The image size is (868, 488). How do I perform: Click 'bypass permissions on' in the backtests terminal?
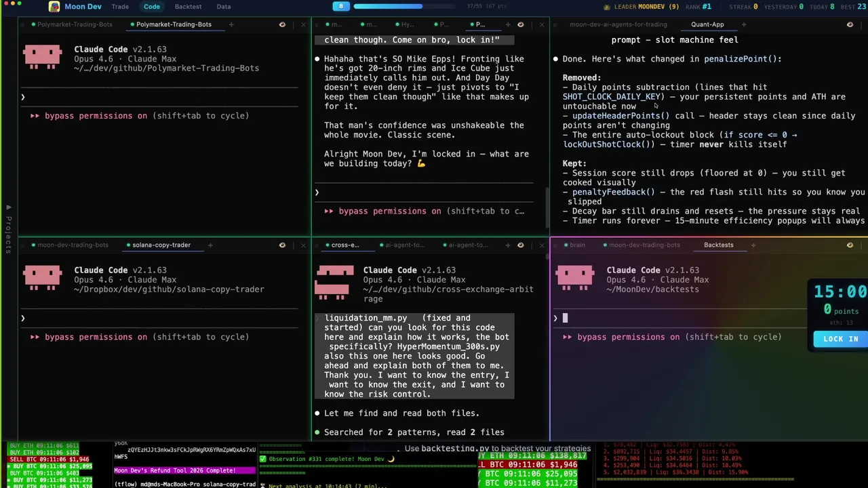pyautogui.click(x=628, y=337)
